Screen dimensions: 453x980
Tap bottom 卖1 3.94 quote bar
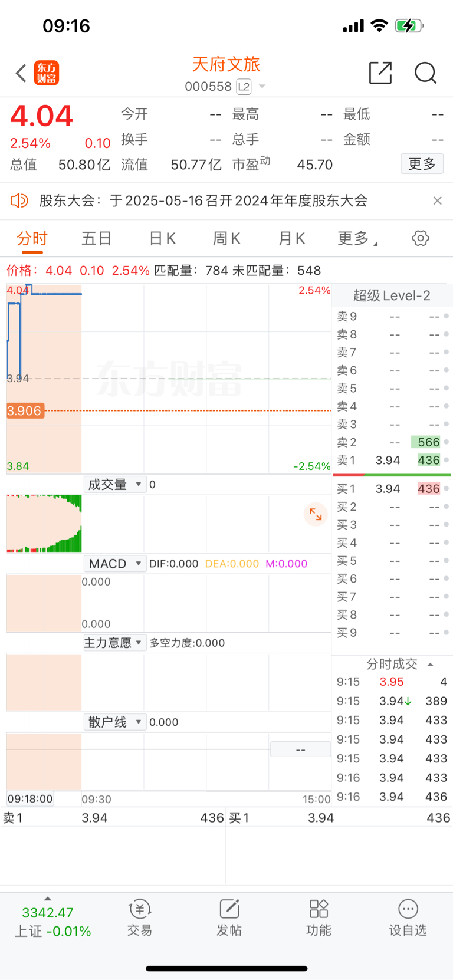coord(113,818)
